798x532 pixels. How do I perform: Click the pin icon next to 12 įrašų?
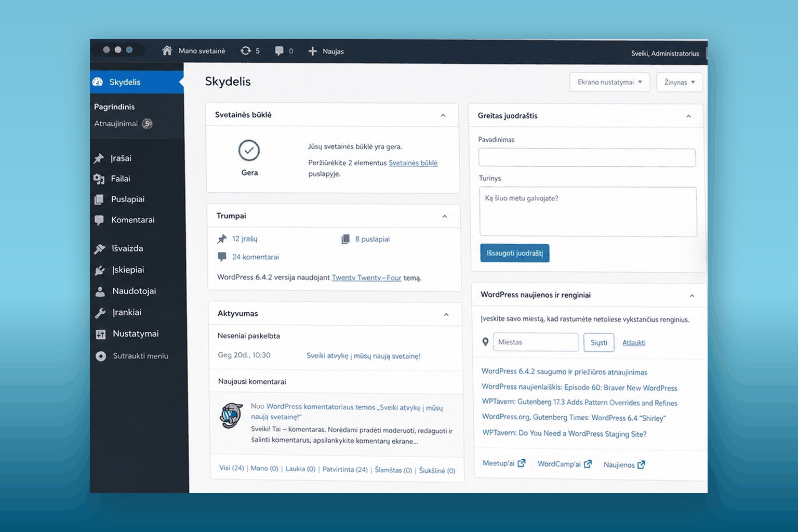222,239
